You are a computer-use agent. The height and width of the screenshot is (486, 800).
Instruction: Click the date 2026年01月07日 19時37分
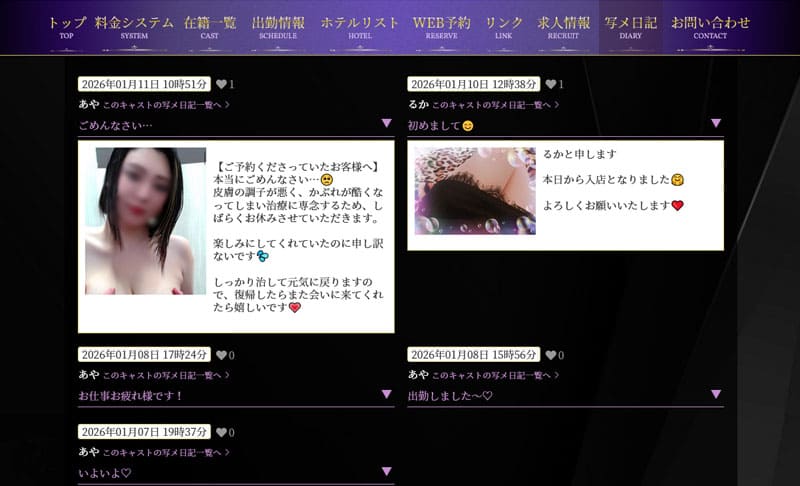[x=144, y=432]
